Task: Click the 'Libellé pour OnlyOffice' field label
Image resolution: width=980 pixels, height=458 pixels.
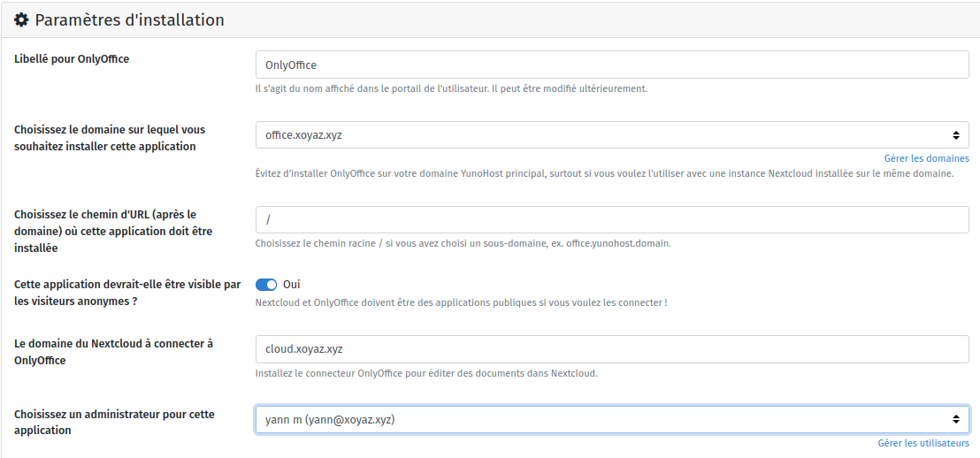Action: tap(72, 59)
